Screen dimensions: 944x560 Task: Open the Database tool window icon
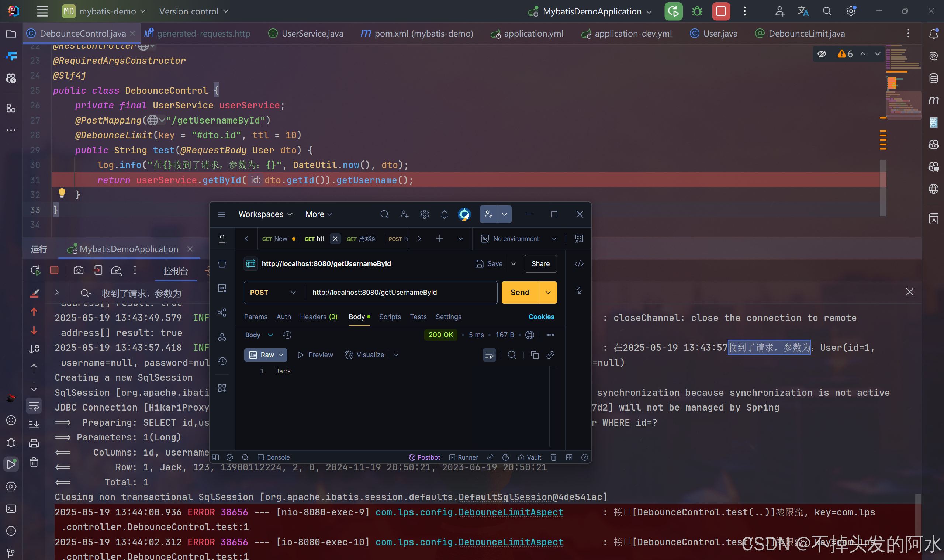click(x=933, y=78)
